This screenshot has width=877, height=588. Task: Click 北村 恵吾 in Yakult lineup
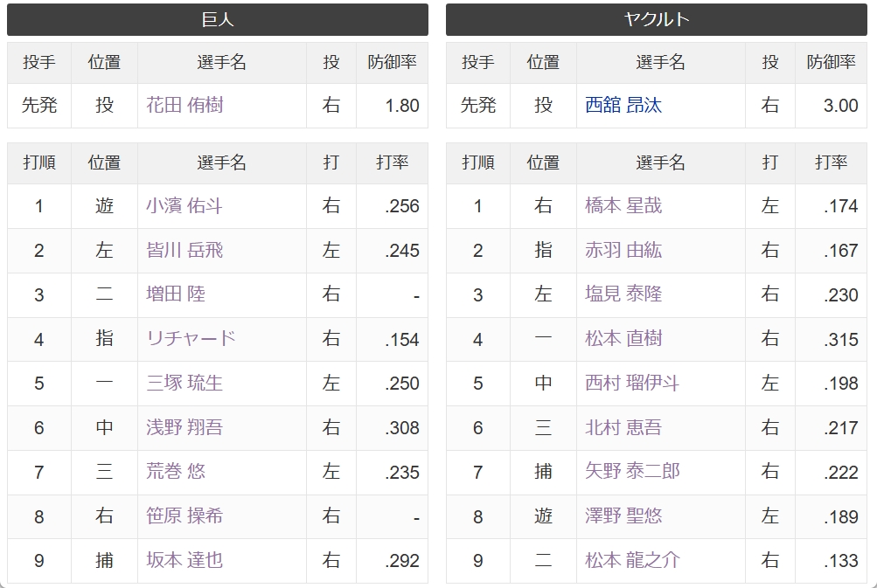click(623, 427)
